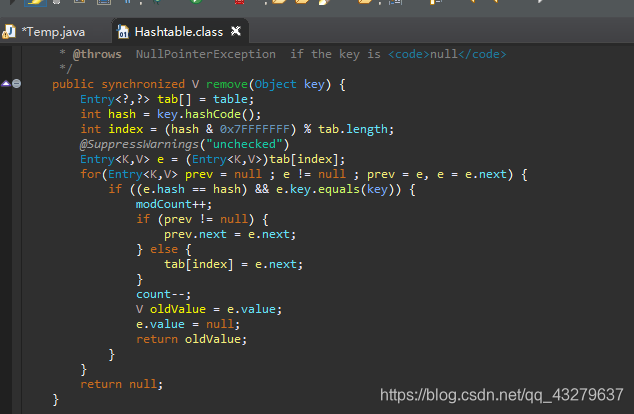This screenshot has width=634, height=414.
Task: Switch to the *Temp.java editor tab
Action: [53, 32]
